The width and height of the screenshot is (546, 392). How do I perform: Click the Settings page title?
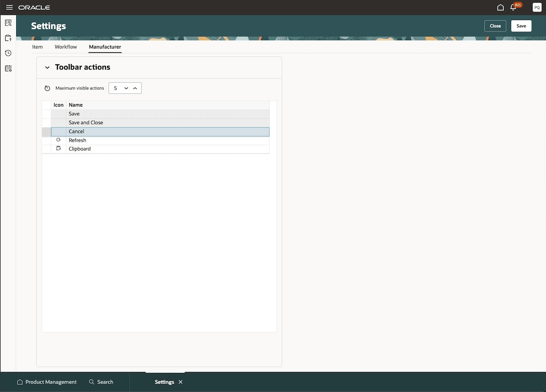[x=49, y=26]
